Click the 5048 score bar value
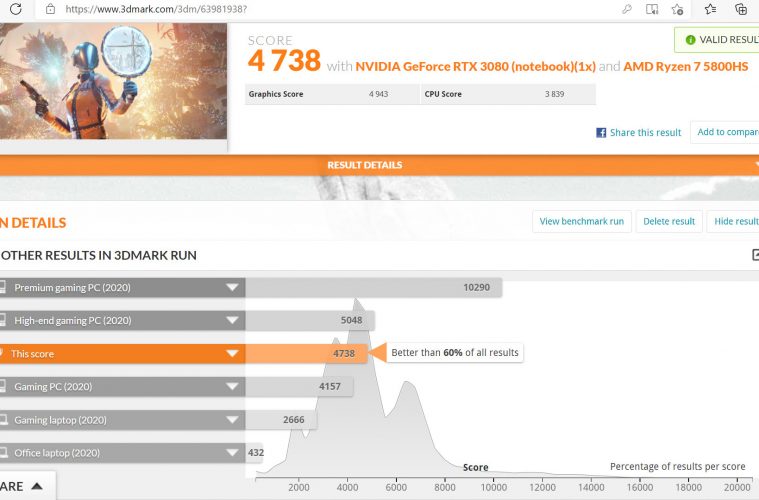Image resolution: width=759 pixels, height=500 pixels. 351,320
